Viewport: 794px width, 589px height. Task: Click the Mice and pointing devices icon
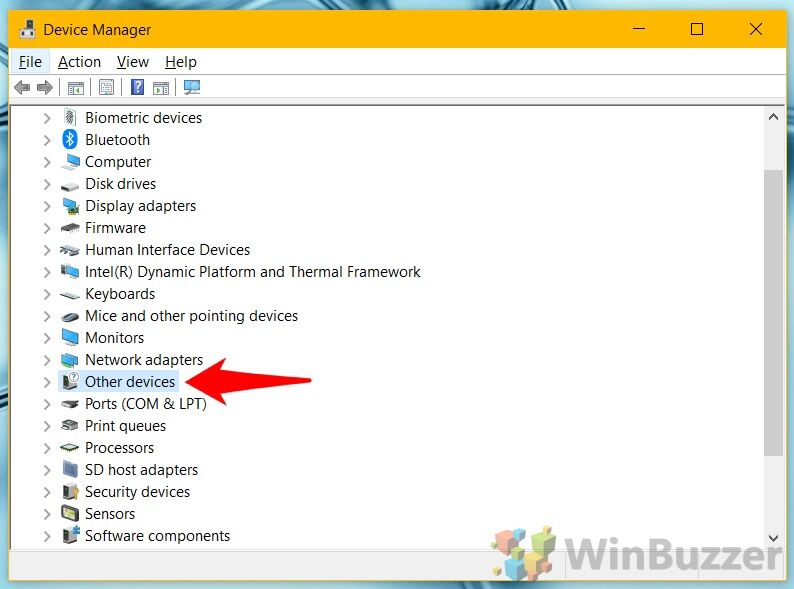click(x=70, y=317)
